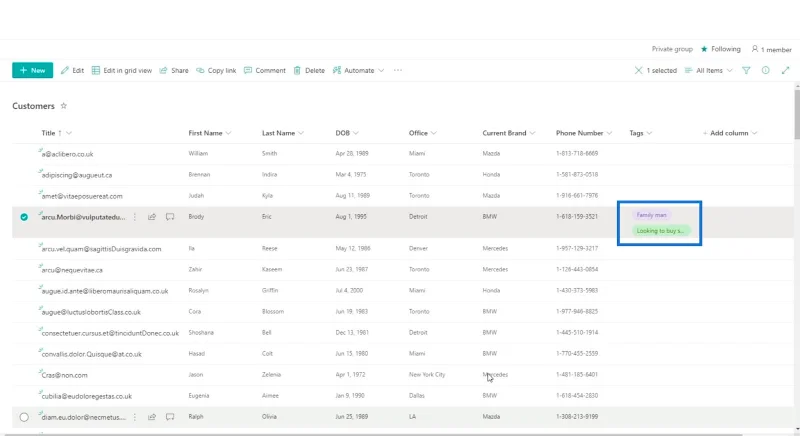
Task: Open the First Name column menu
Action: click(x=210, y=133)
